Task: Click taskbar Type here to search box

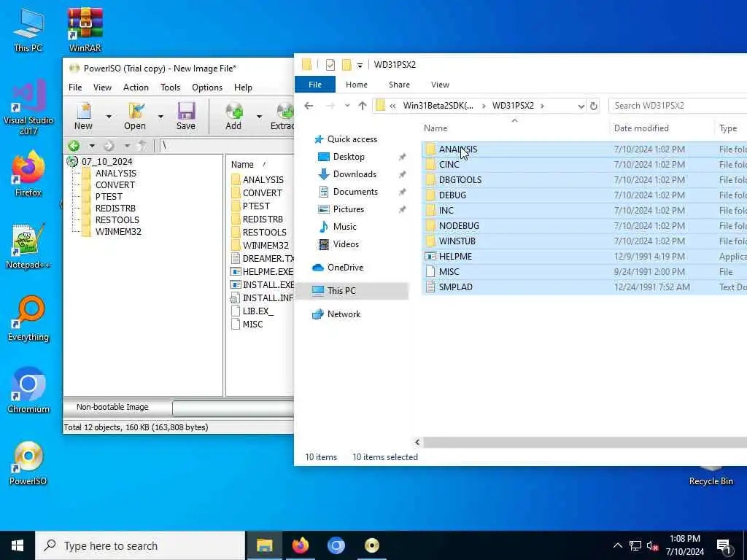Action: [x=140, y=545]
